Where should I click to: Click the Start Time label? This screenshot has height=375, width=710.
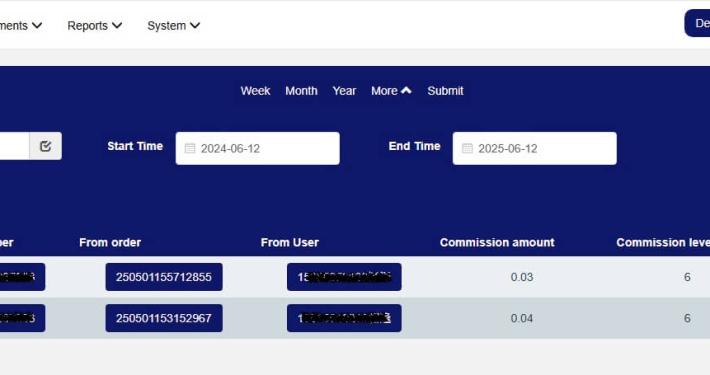coord(135,146)
